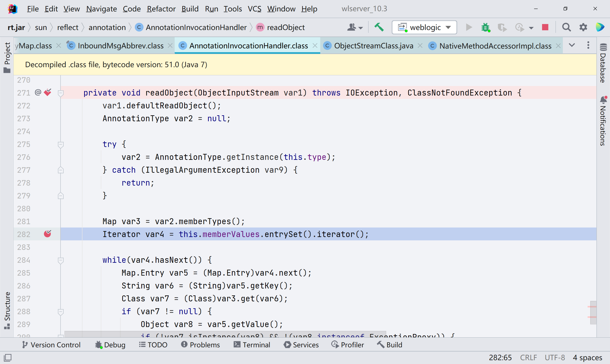Open the Window menu
Screen dimensions: 610x364
281,9
